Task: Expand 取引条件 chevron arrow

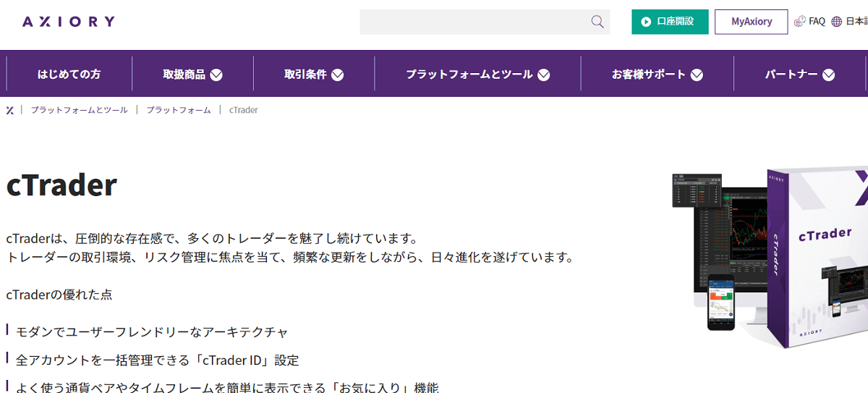Action: click(x=338, y=75)
